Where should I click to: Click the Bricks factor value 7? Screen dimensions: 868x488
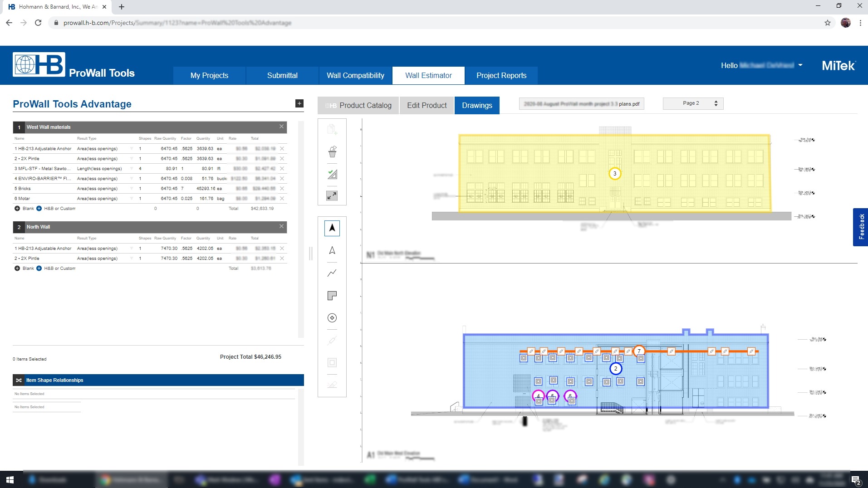pyautogui.click(x=182, y=189)
